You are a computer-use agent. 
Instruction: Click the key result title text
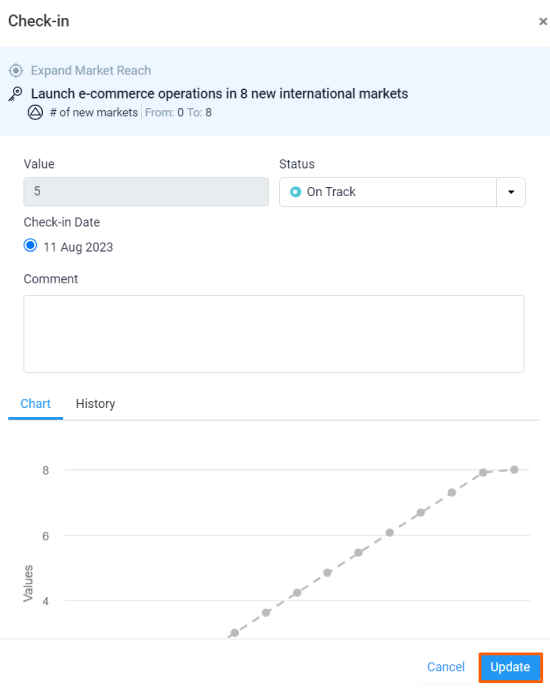219,94
